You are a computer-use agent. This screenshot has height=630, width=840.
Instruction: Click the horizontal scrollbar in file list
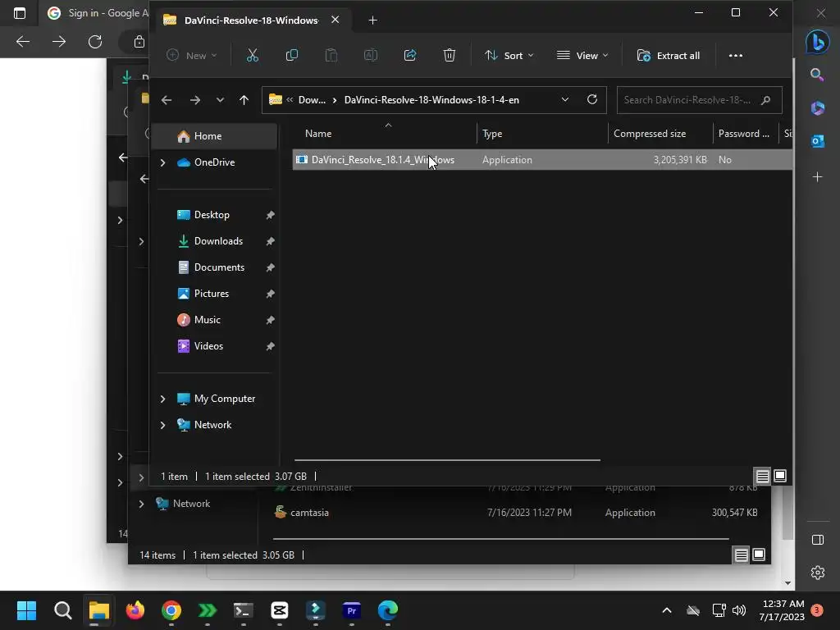(447, 459)
